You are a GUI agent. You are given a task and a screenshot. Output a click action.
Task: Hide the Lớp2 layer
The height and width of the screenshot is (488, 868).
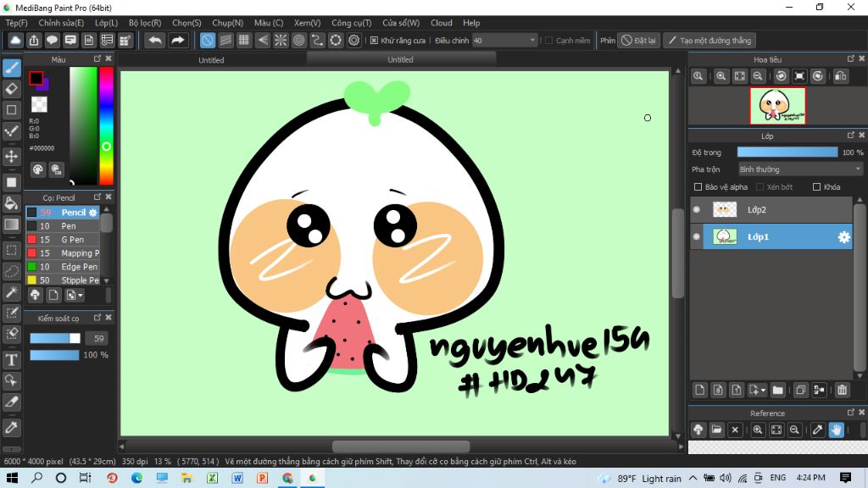click(x=697, y=210)
